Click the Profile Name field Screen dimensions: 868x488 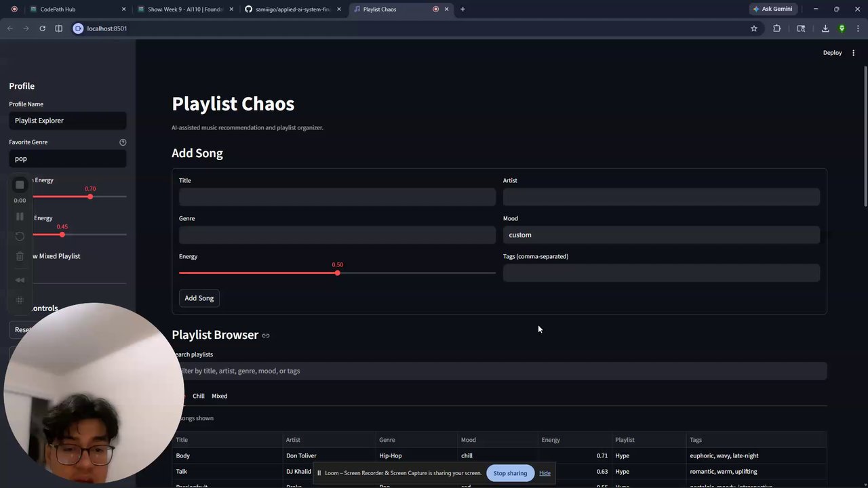click(x=68, y=121)
